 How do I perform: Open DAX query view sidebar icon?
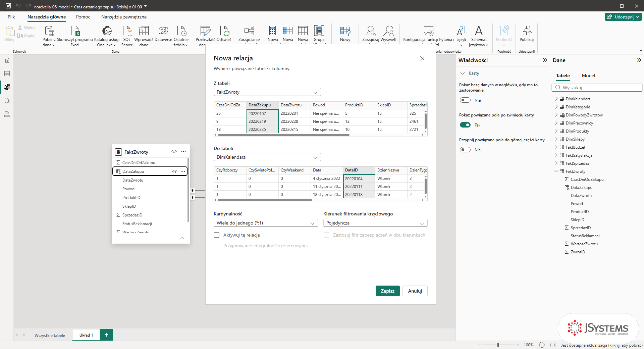pyautogui.click(x=7, y=101)
